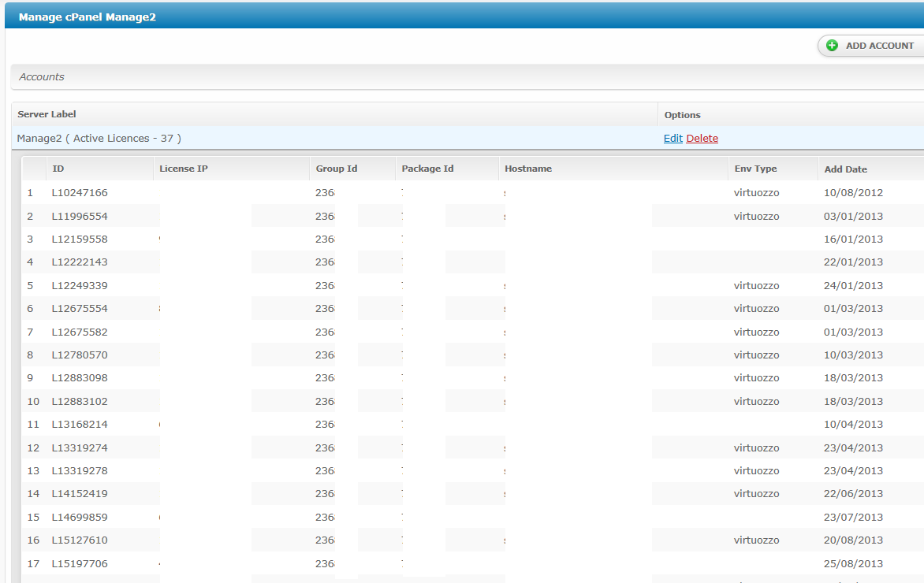Click add date 24/01/2013

click(x=853, y=286)
